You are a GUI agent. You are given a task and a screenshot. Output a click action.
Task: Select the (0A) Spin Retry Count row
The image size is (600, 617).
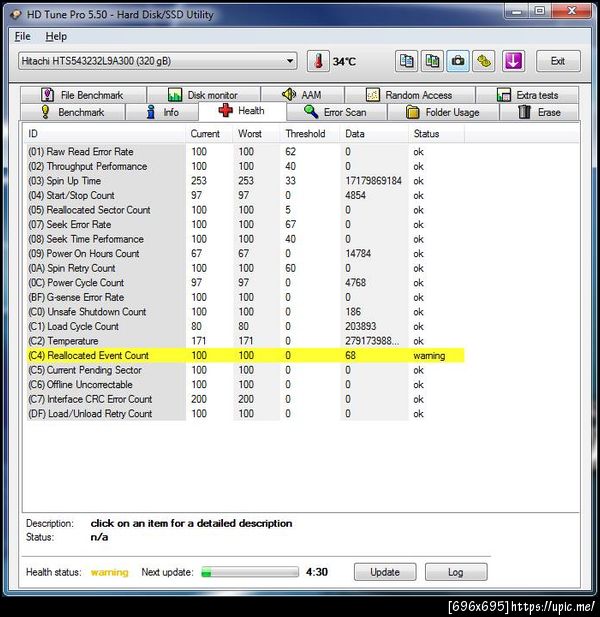[246, 268]
